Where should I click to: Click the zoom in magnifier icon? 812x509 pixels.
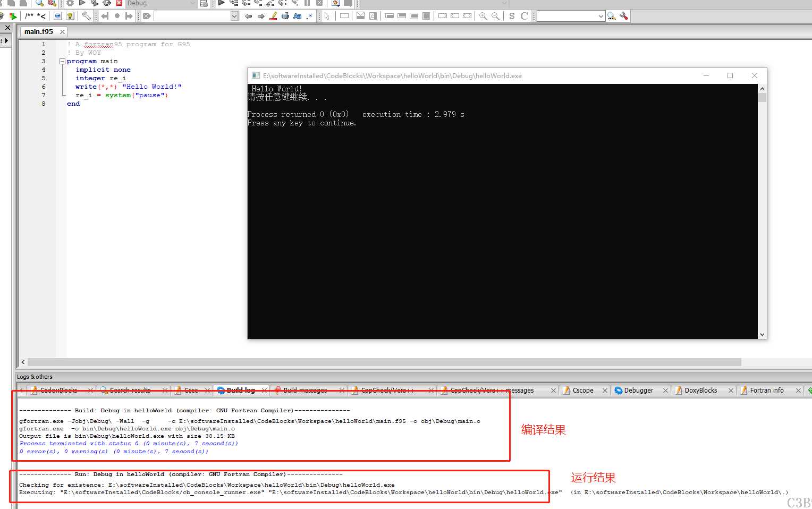point(483,16)
